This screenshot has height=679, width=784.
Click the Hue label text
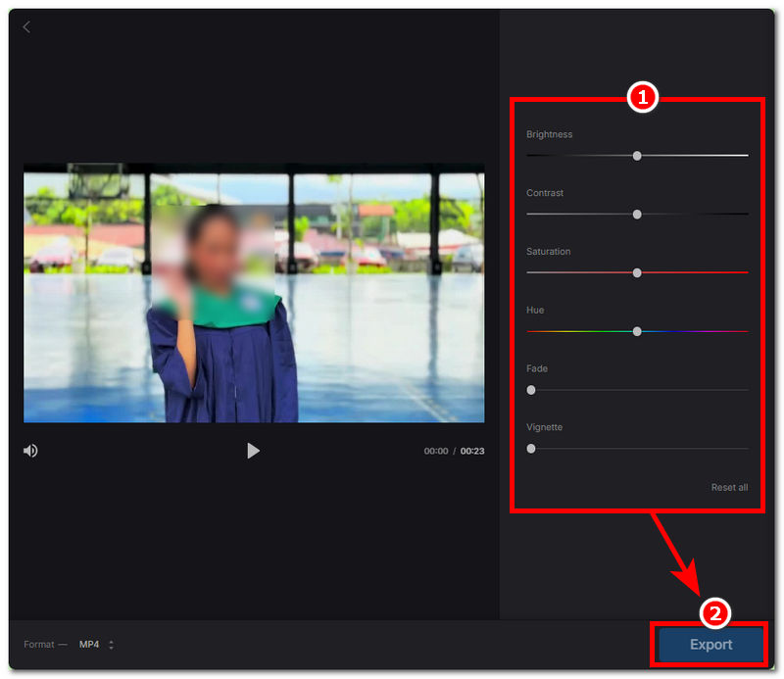[x=535, y=311]
